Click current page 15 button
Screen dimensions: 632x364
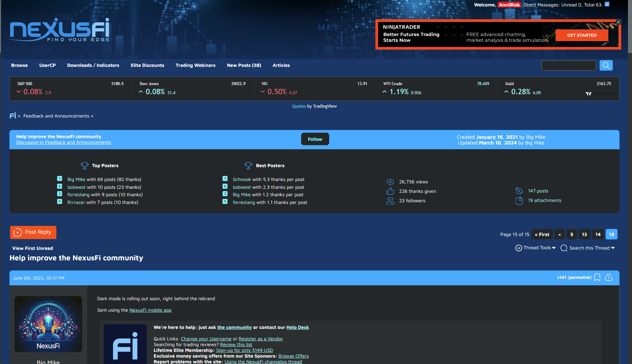click(x=611, y=234)
